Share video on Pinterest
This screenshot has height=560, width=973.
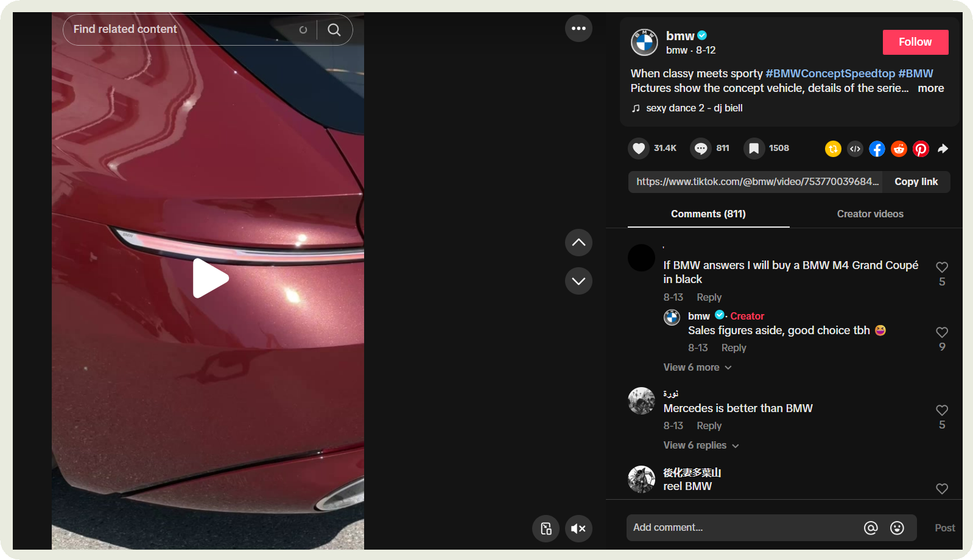click(921, 149)
